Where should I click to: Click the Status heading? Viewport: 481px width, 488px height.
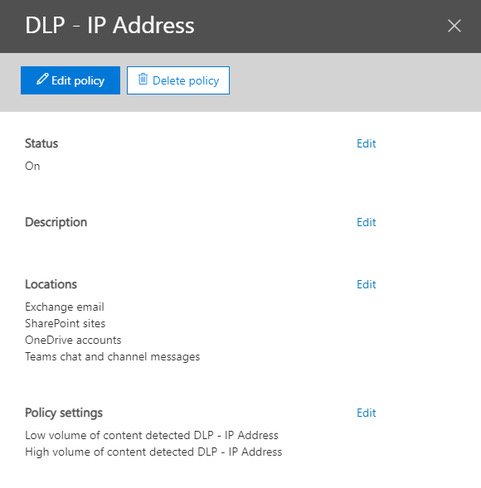coord(41,144)
